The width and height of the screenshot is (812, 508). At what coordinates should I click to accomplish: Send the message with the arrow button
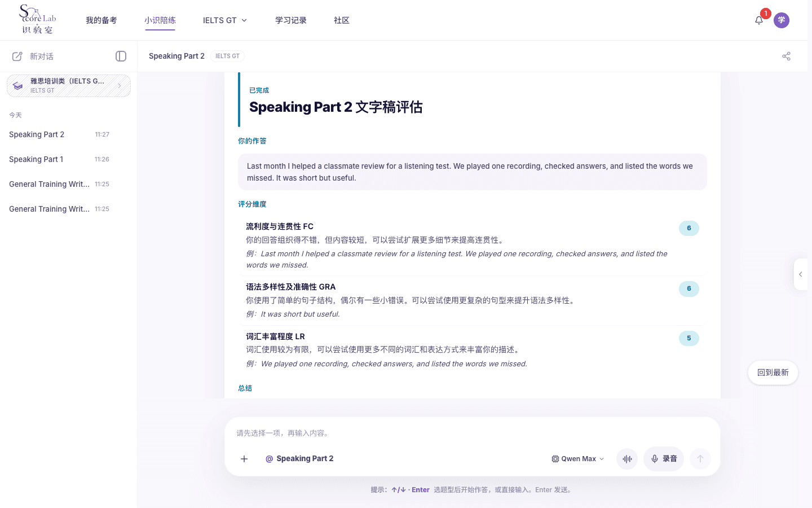pyautogui.click(x=700, y=459)
